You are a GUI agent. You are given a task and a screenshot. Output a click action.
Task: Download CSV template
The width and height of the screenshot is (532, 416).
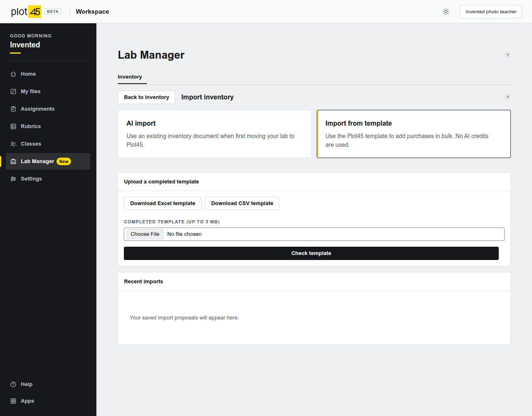[242, 203]
